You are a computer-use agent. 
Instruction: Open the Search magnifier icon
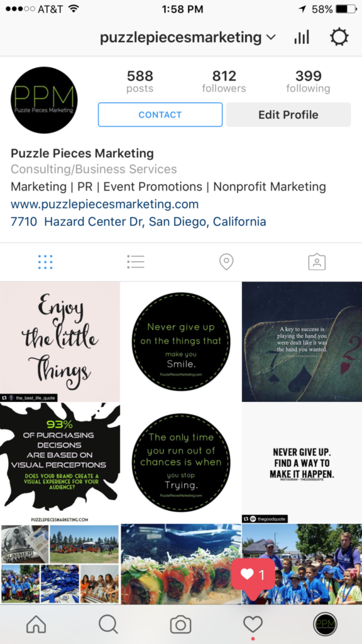[108, 625]
